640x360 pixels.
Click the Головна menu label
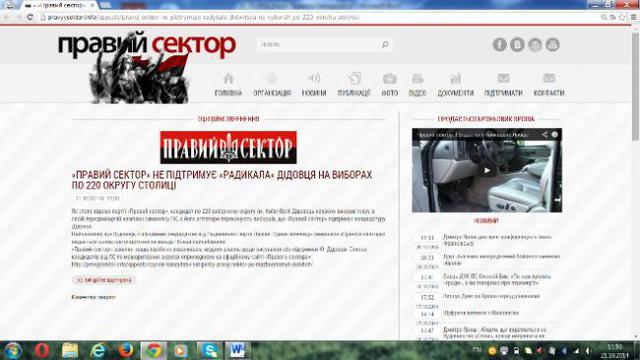229,93
